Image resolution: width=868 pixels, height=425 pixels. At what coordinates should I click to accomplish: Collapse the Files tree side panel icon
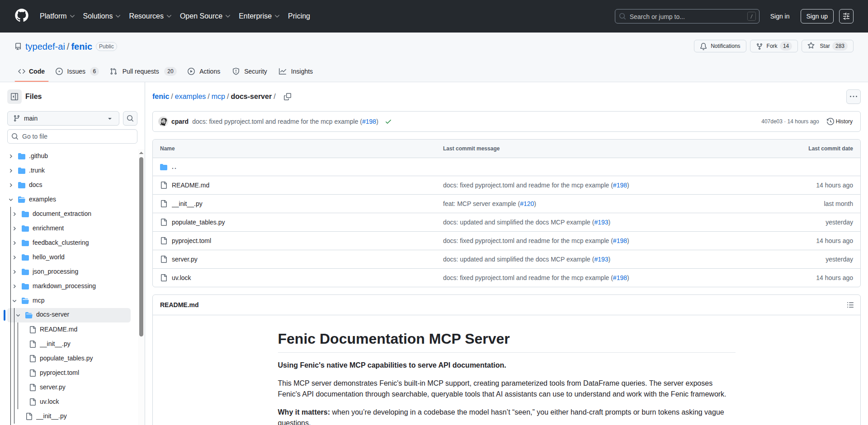click(x=14, y=97)
